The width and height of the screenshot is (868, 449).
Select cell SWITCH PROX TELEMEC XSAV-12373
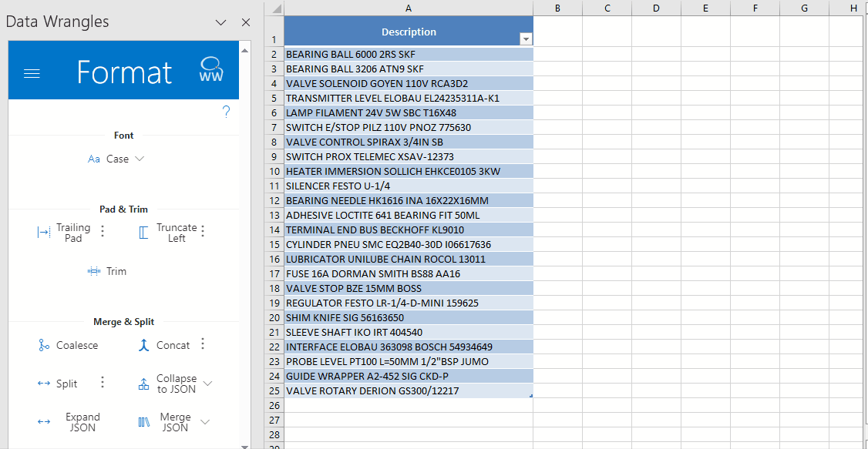(409, 156)
